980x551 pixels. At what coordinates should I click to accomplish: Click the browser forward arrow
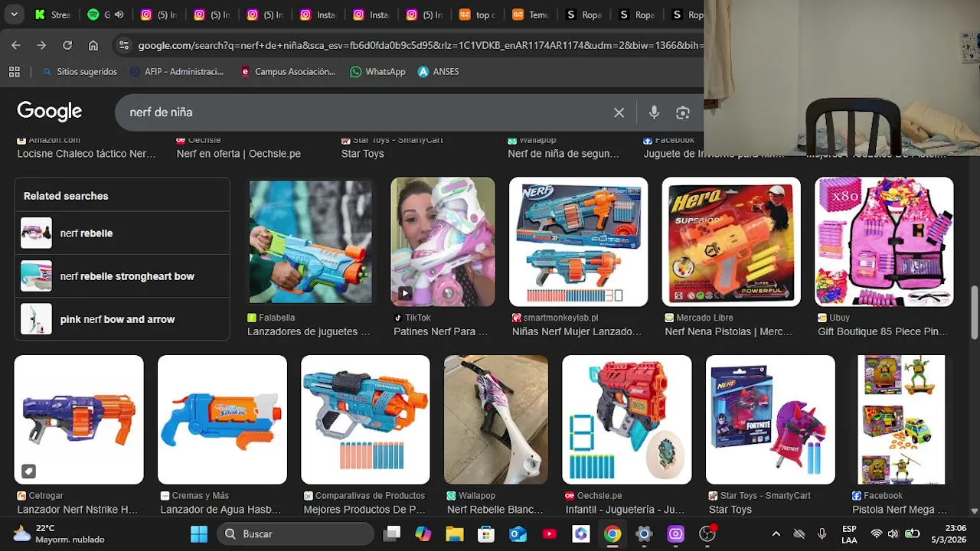click(x=41, y=45)
